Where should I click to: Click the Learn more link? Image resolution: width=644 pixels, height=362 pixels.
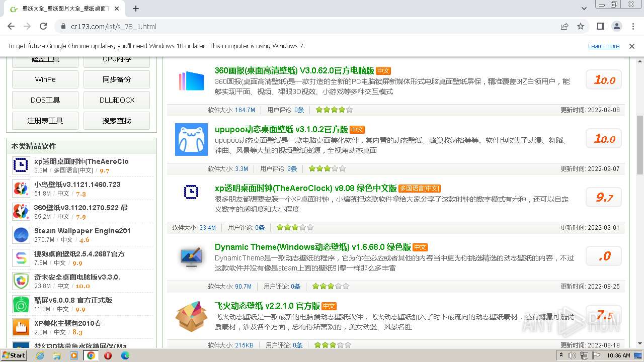point(604,46)
